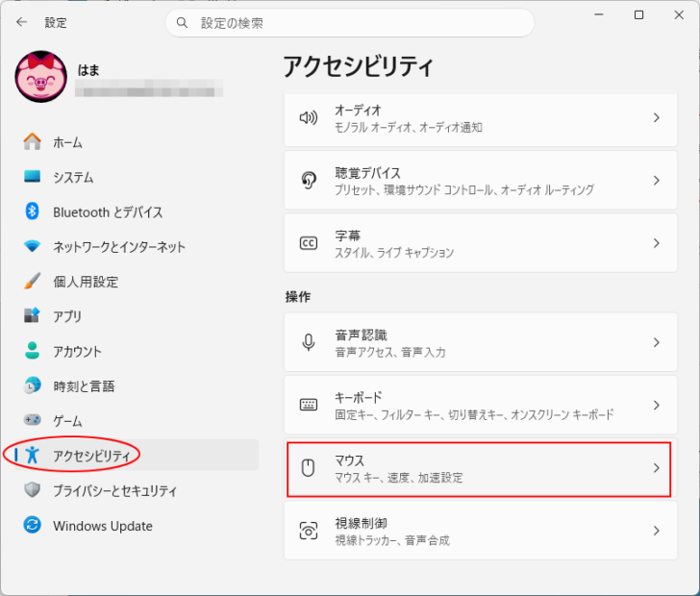Click the CC icon for 字幕

pos(309,243)
